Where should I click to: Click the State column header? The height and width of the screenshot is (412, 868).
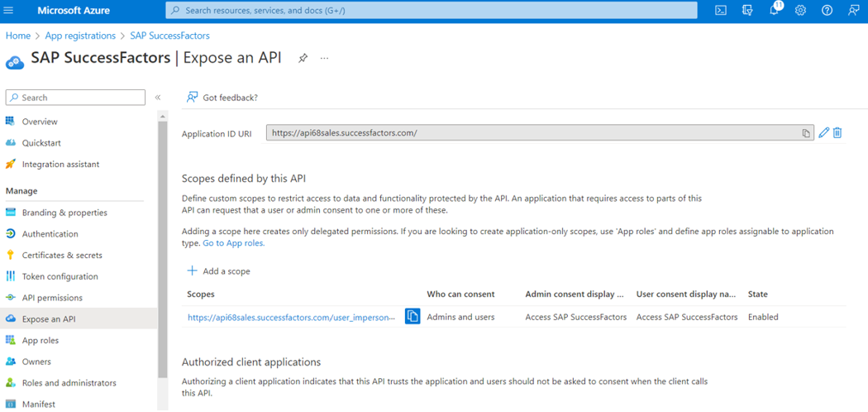(x=758, y=294)
